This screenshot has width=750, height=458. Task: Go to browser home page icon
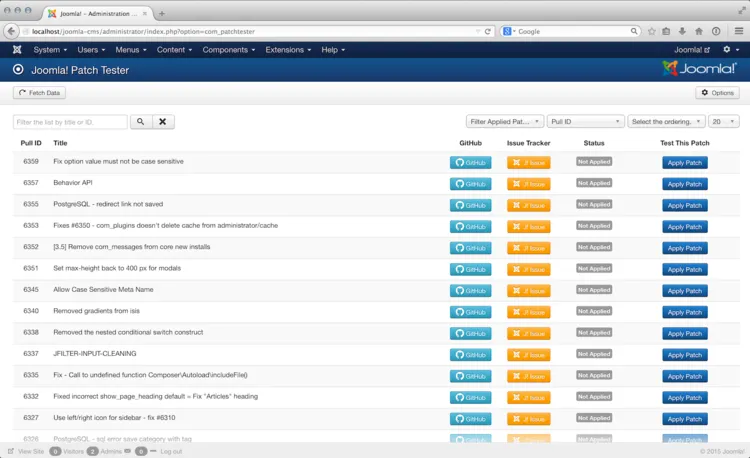coord(699,31)
